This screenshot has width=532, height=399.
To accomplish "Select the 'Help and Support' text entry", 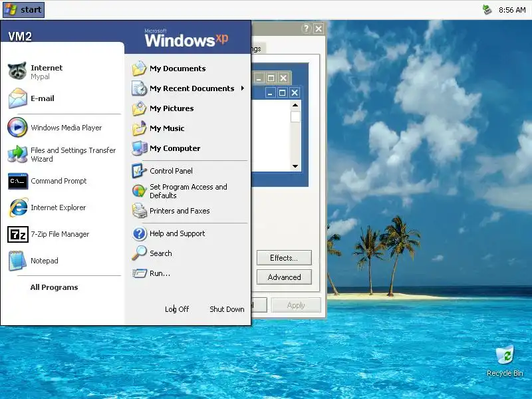I will coord(177,233).
